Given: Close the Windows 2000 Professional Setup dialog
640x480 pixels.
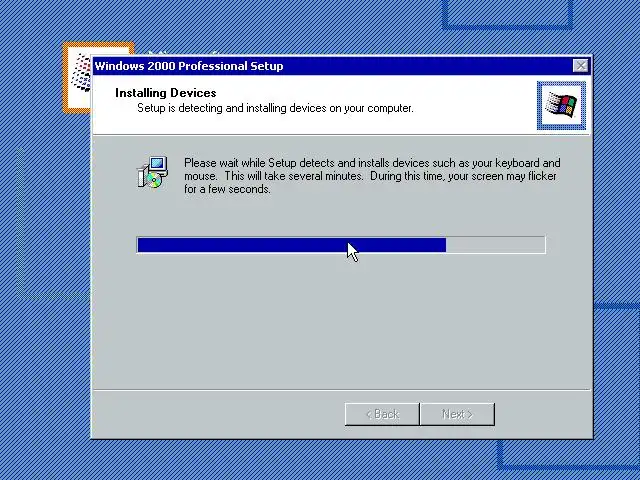Looking at the screenshot, I should point(580,66).
